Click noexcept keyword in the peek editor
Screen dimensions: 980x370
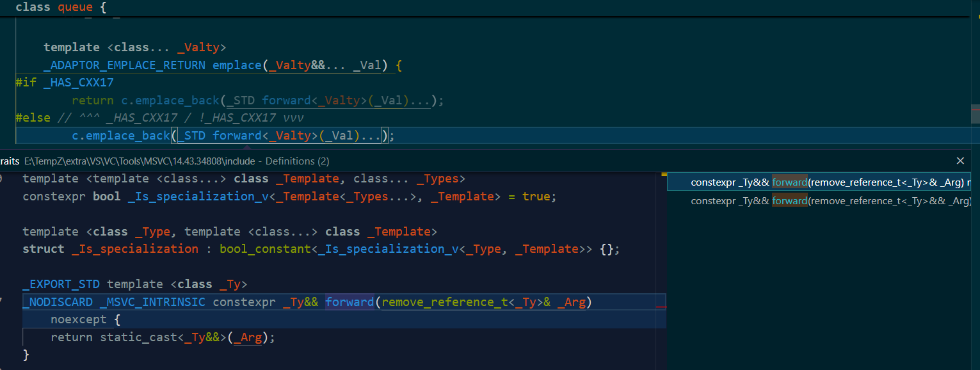click(79, 319)
